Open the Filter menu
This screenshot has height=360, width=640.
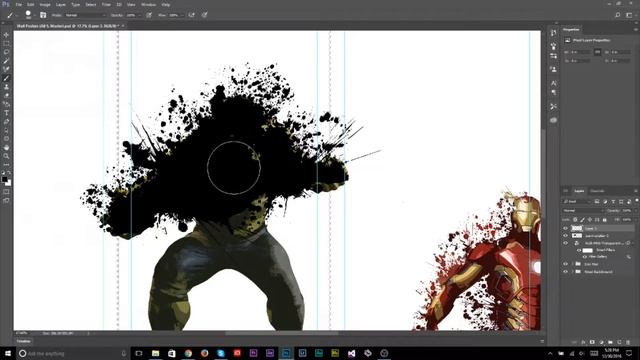click(106, 4)
